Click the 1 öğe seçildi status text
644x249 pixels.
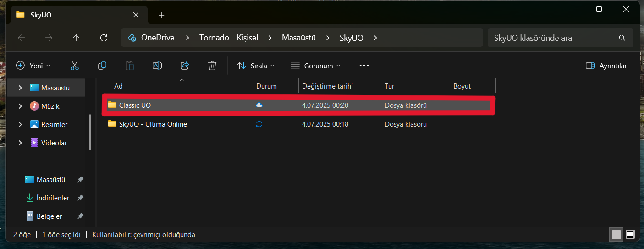(61, 234)
